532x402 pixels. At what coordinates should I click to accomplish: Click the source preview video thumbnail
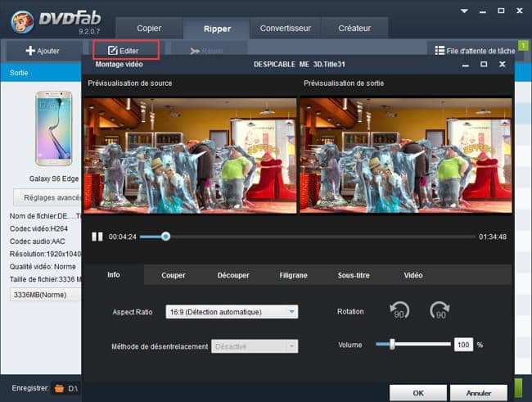click(190, 156)
